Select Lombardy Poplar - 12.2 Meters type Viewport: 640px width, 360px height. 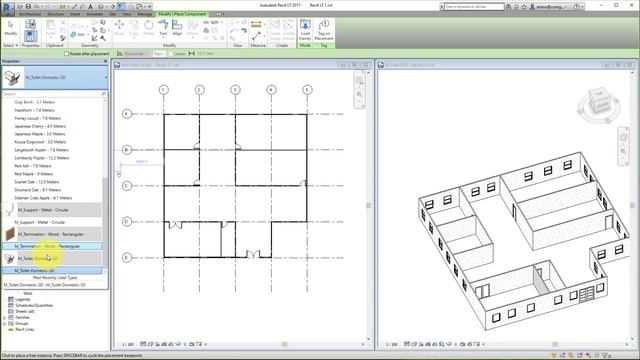point(42,158)
